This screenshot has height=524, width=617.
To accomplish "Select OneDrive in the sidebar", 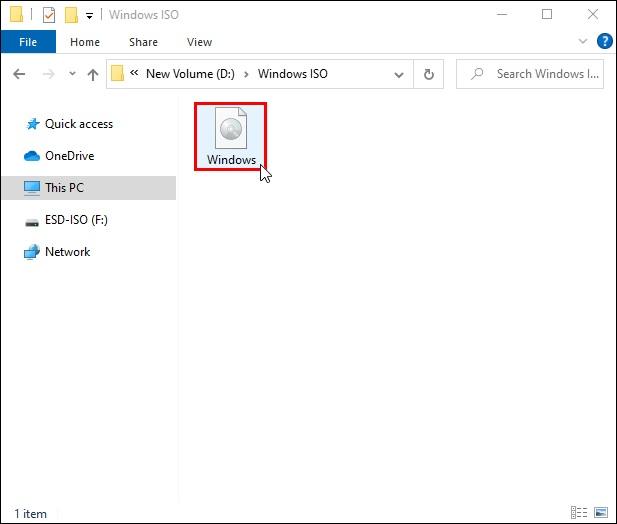I will 69,156.
